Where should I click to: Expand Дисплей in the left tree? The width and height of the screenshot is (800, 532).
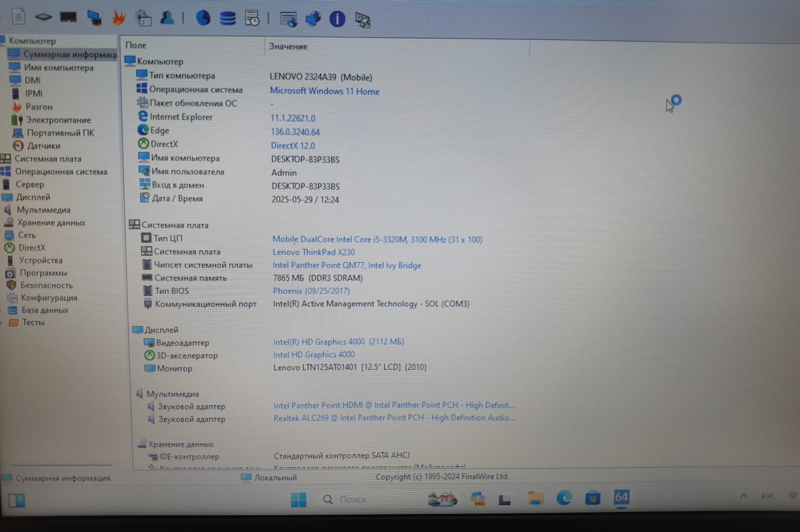click(x=33, y=197)
